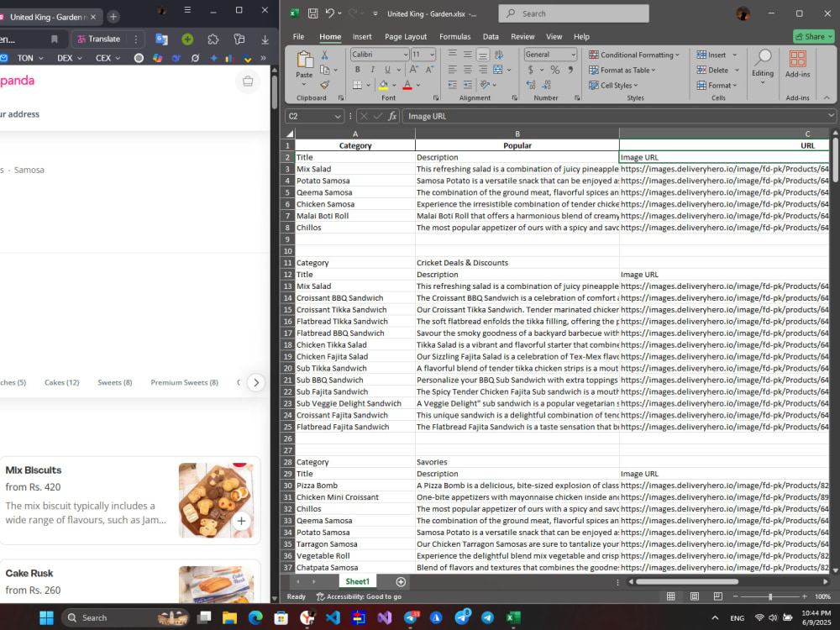Open the font name Calibri dropdown
Image resolution: width=840 pixels, height=630 pixels.
(406, 55)
